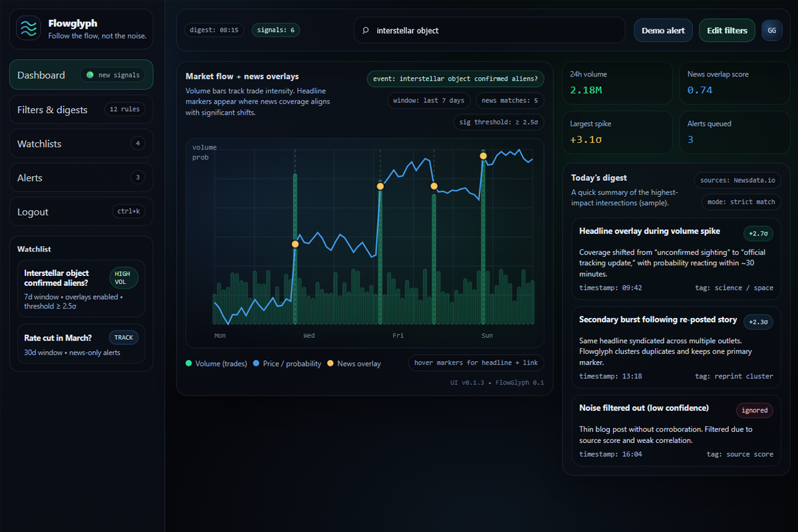Select the news marker on Sunday's spike

point(483,156)
